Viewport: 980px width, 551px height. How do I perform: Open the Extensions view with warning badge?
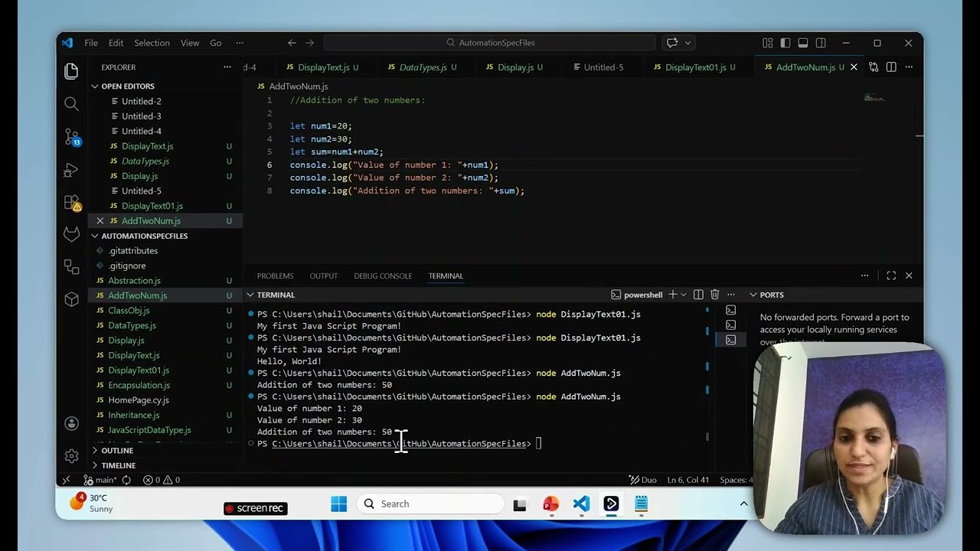point(71,203)
